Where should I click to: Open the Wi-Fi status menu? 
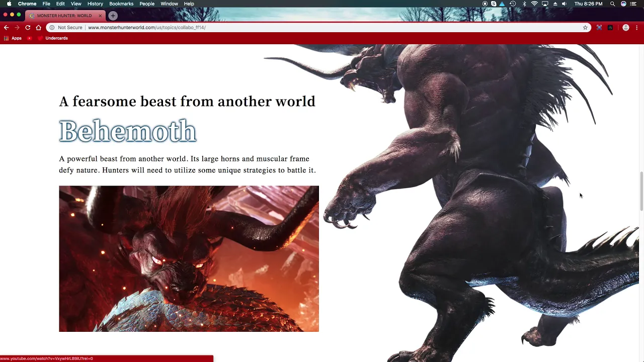[534, 4]
